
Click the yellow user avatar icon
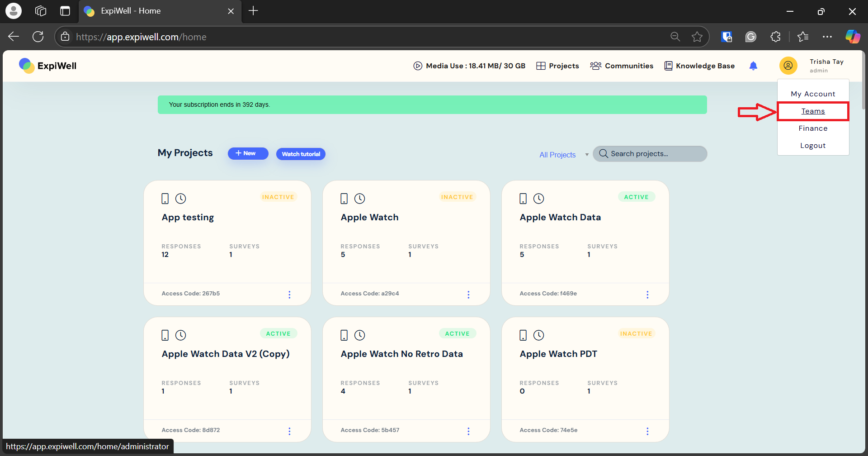pos(788,66)
